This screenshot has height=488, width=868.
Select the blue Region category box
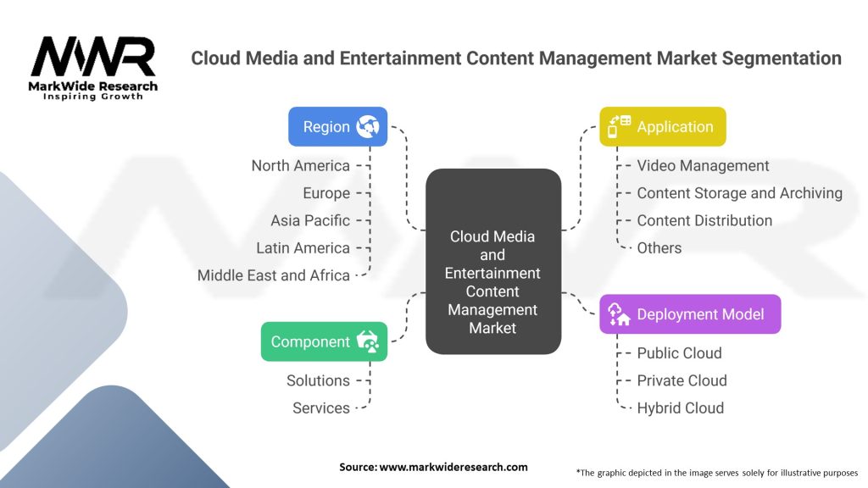point(337,127)
